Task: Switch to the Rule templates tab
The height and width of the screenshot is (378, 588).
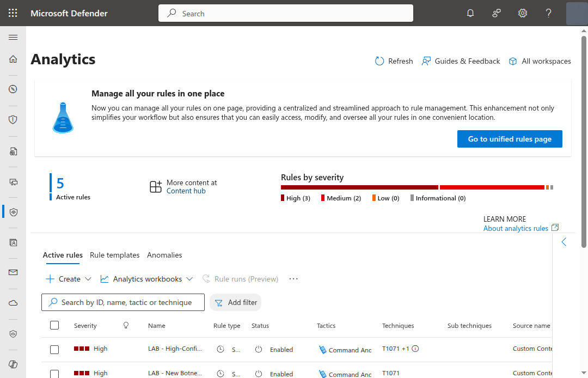Action: 114,255
